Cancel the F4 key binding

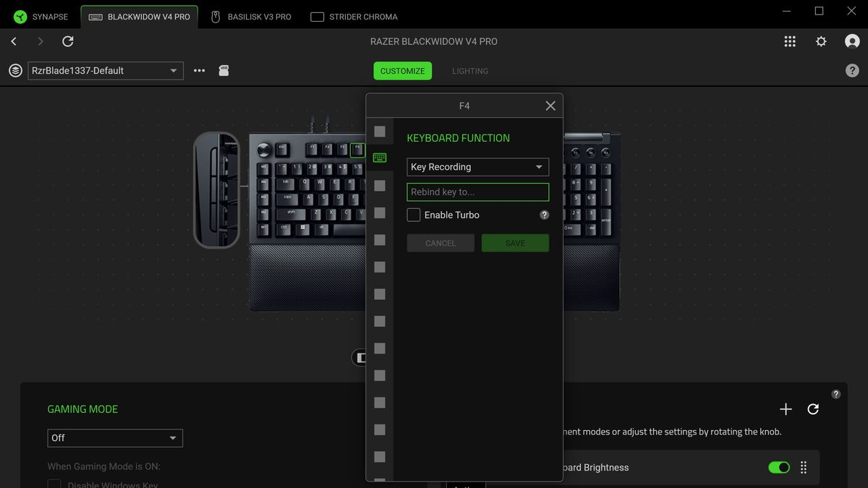click(440, 243)
